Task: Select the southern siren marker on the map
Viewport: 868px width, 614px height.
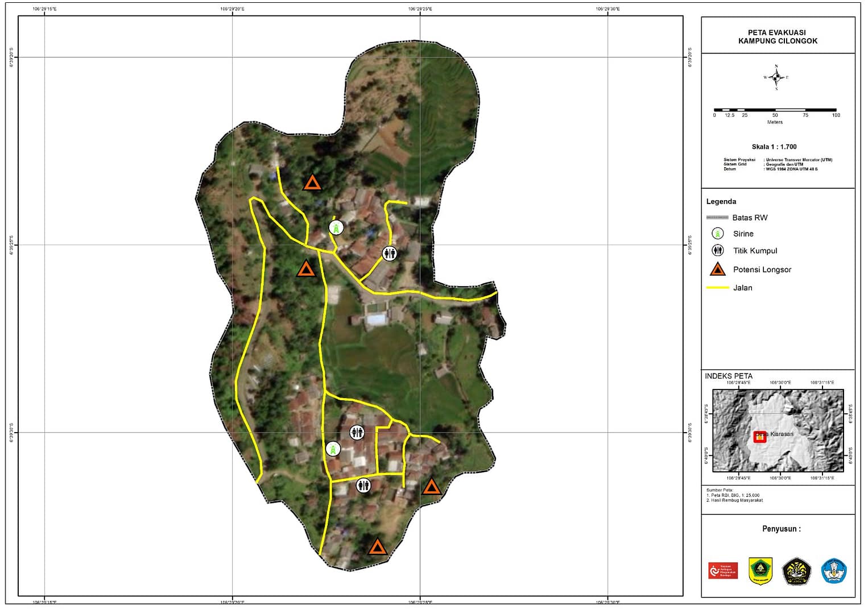Action: tap(333, 449)
